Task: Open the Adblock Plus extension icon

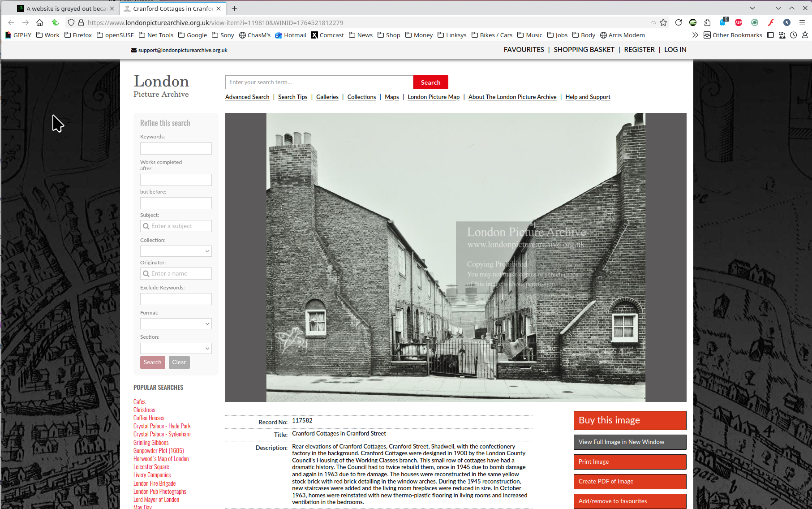Action: pos(739,22)
